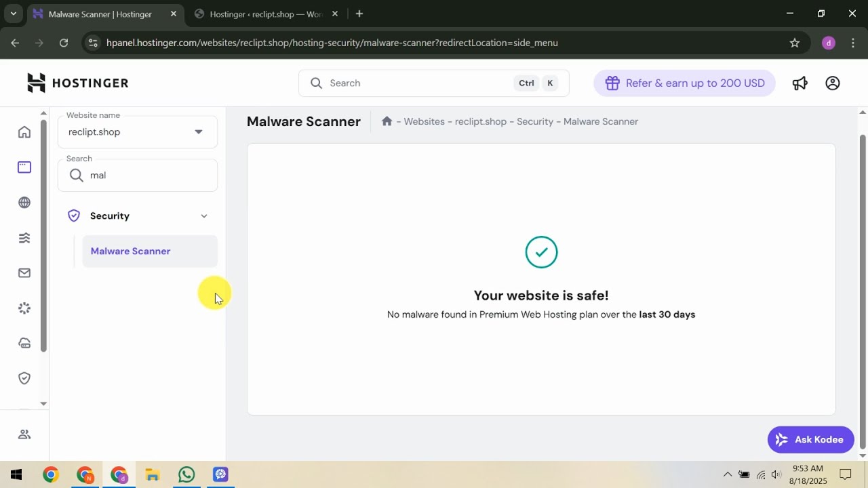Open the Windows Start menu
The width and height of the screenshot is (868, 488).
click(x=16, y=474)
